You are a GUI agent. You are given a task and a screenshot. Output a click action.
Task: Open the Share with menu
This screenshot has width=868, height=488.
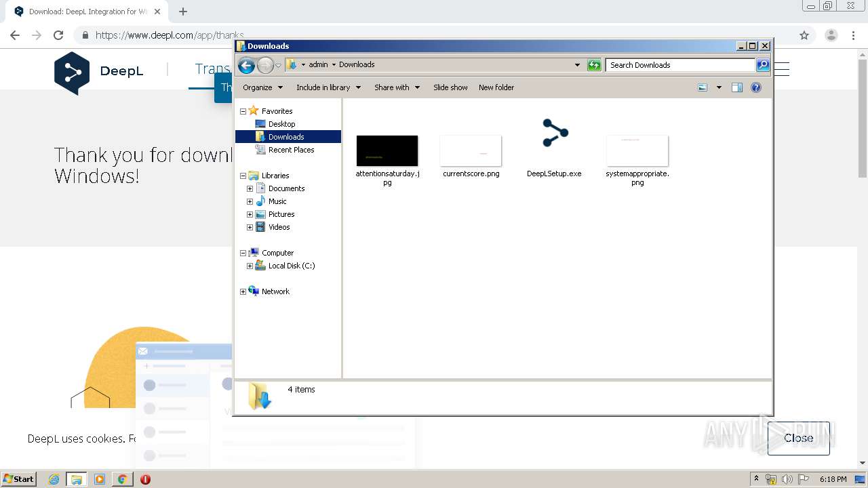pos(397,87)
